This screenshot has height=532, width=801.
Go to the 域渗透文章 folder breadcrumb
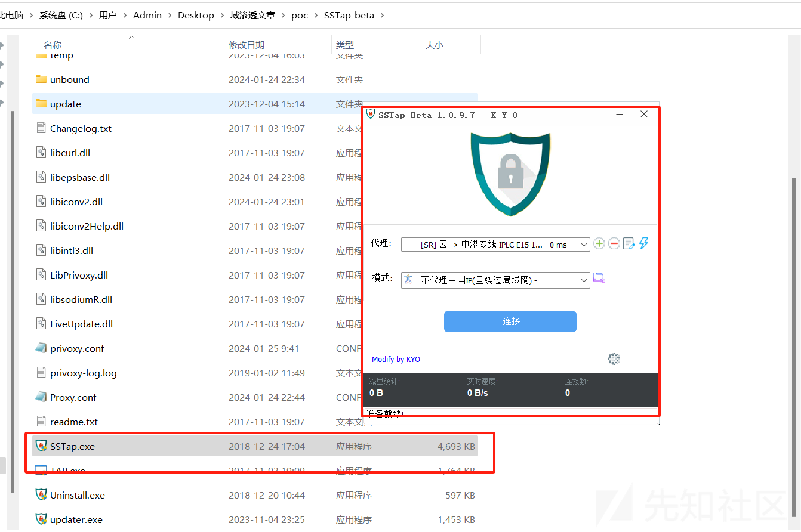click(252, 16)
